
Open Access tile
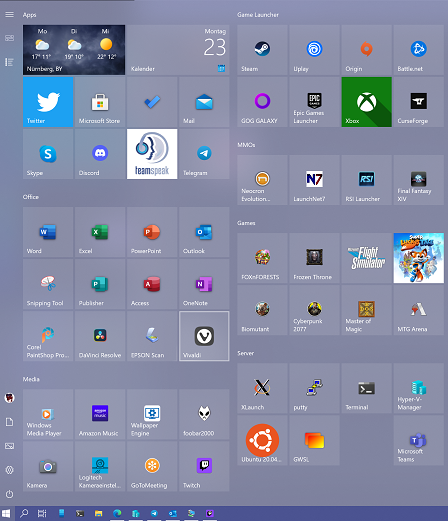click(x=152, y=284)
